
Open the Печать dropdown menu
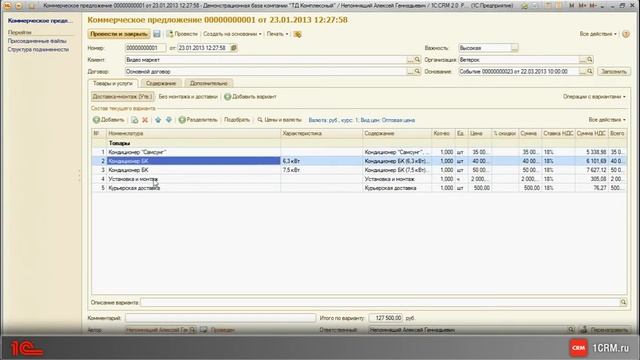click(278, 34)
